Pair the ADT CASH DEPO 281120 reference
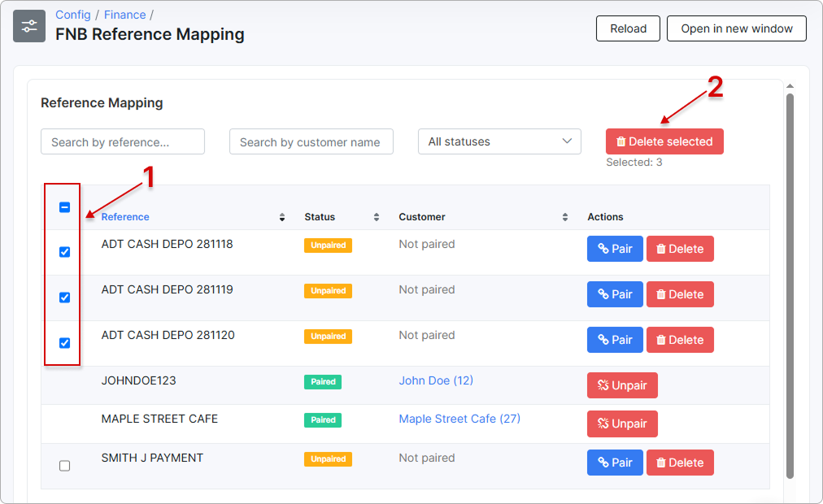 (615, 340)
